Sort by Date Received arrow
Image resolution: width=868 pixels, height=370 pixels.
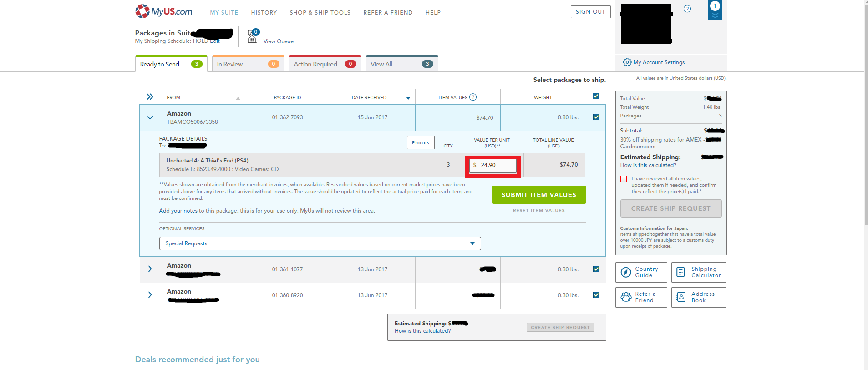click(x=408, y=98)
